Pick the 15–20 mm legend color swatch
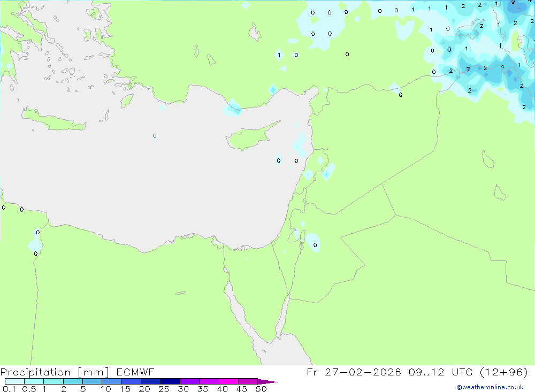Screen dimensions: 535x392 coord(131,381)
